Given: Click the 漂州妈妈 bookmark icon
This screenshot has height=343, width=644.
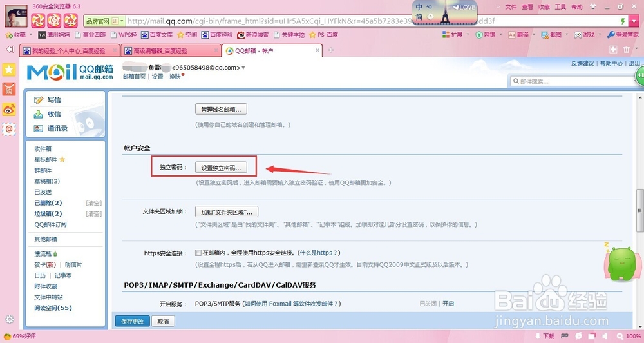Looking at the screenshot, I should click(x=41, y=35).
